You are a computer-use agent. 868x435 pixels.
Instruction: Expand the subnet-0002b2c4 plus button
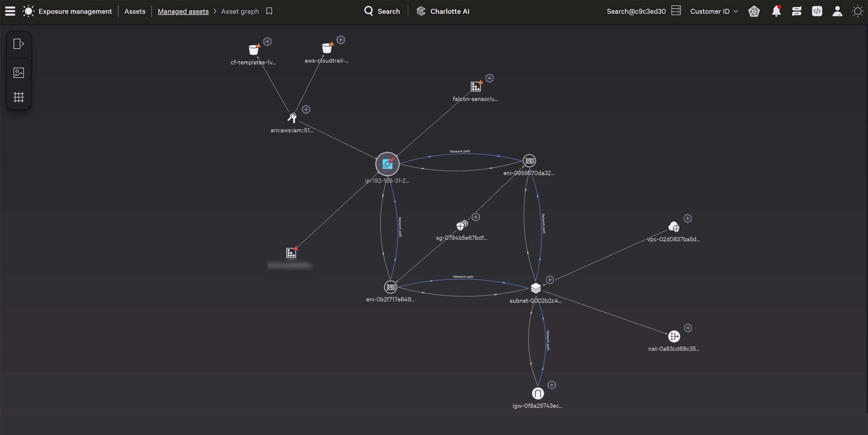click(x=550, y=280)
